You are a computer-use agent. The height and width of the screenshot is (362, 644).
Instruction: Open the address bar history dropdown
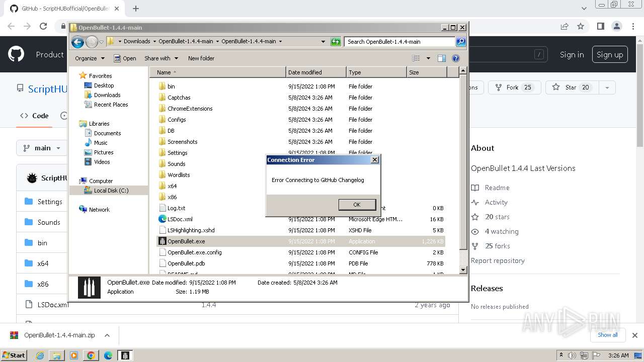coord(323,42)
